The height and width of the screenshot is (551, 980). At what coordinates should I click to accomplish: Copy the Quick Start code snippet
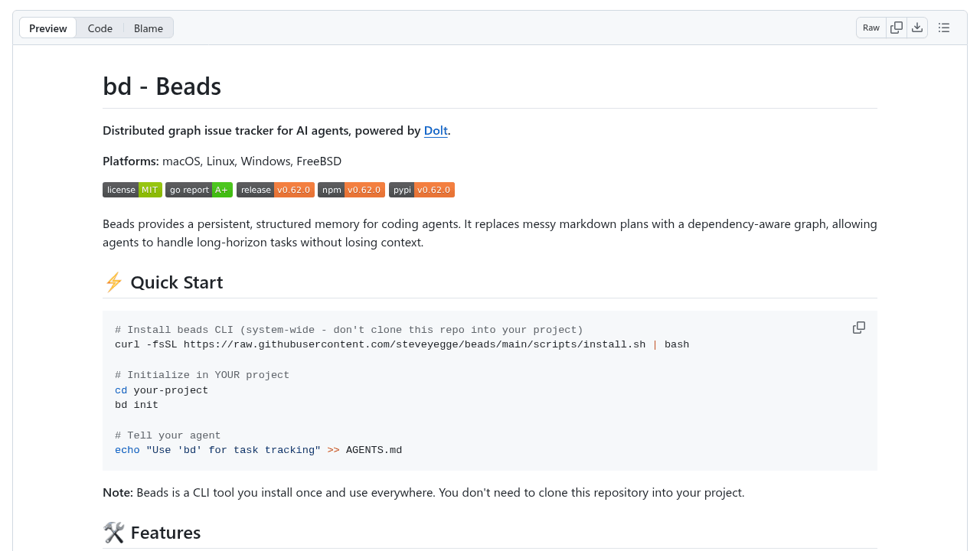click(x=858, y=327)
